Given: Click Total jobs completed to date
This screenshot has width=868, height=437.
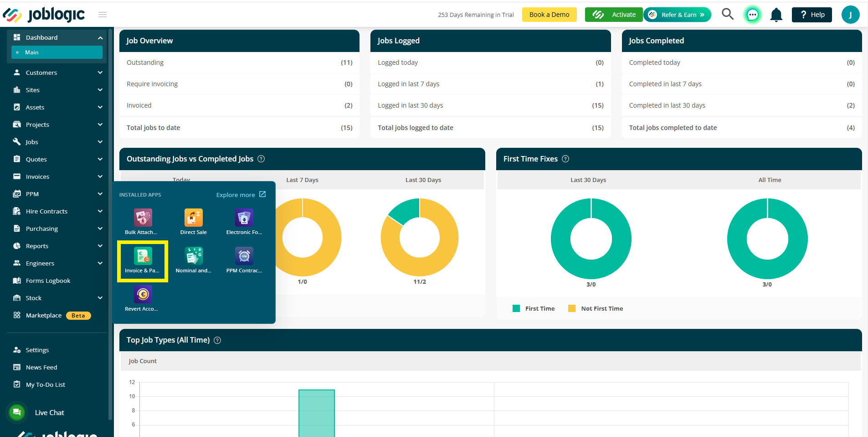Looking at the screenshot, I should [x=742, y=128].
